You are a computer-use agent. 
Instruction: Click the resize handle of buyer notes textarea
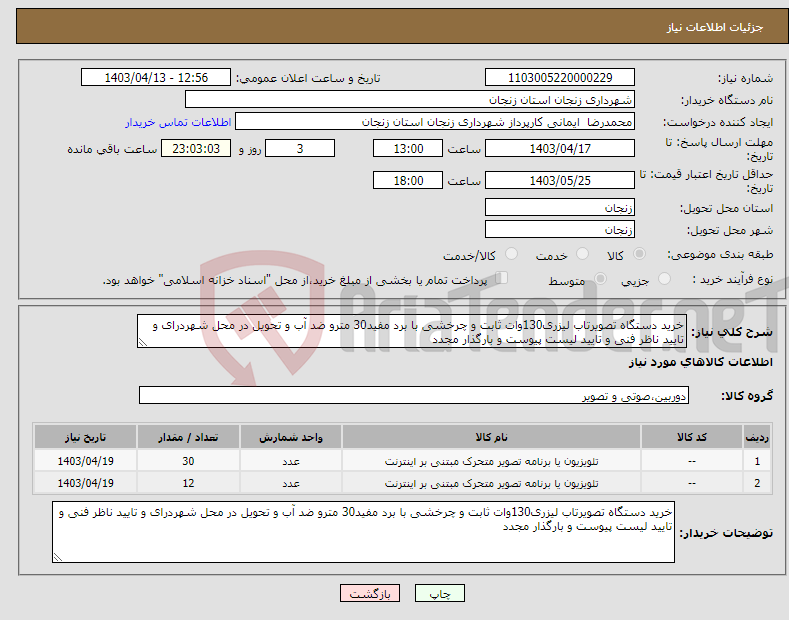coord(58,557)
